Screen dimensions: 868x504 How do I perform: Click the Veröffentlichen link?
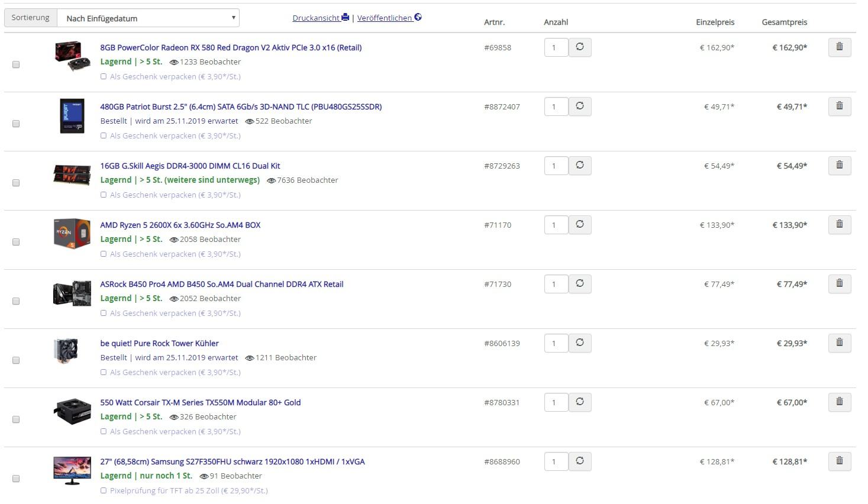[x=389, y=18]
